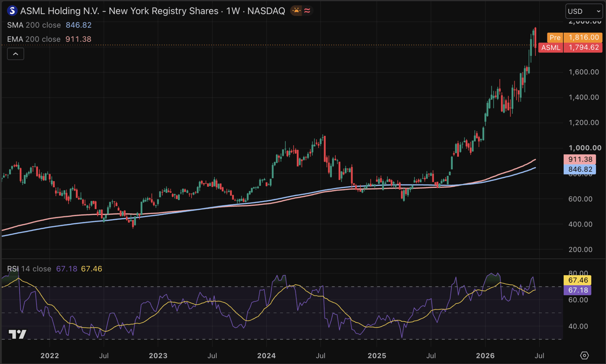
Task: Click the 2026 time axis label
Action: 485,356
